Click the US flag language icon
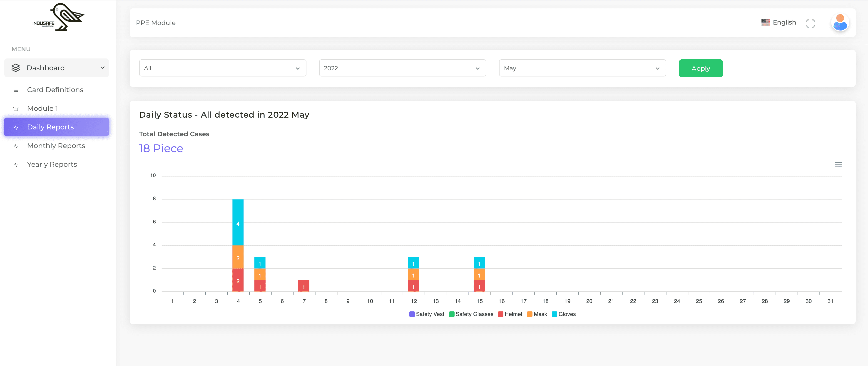The image size is (868, 366). coord(765,22)
